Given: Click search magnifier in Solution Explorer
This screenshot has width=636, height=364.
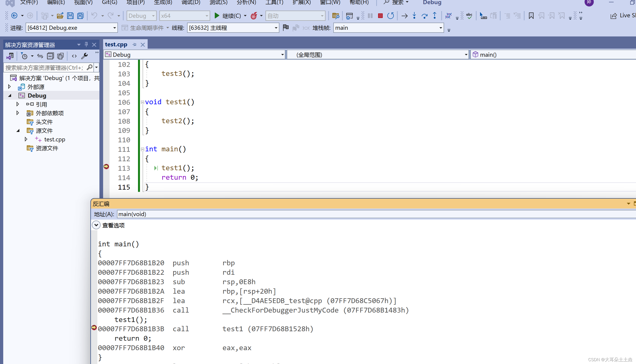Looking at the screenshot, I should click(x=90, y=67).
